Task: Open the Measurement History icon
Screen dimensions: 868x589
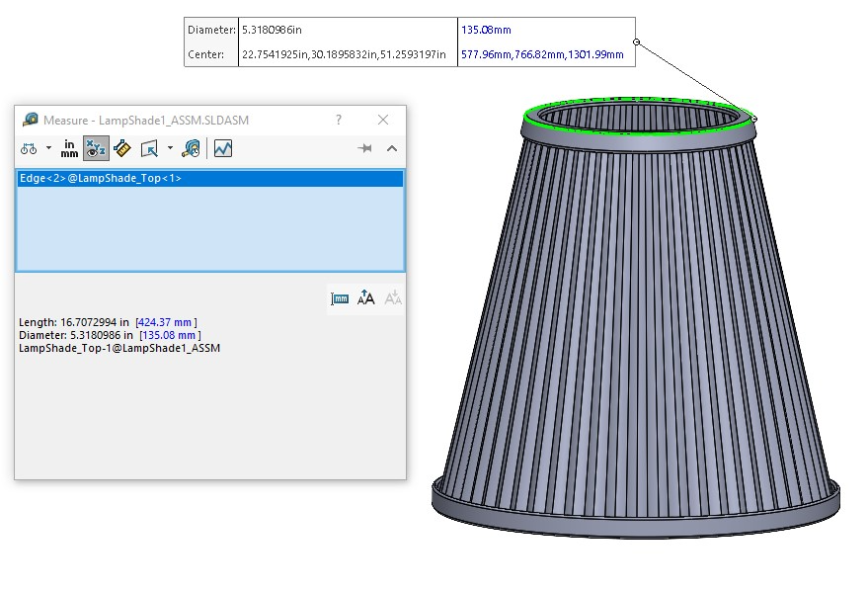Action: coord(191,148)
